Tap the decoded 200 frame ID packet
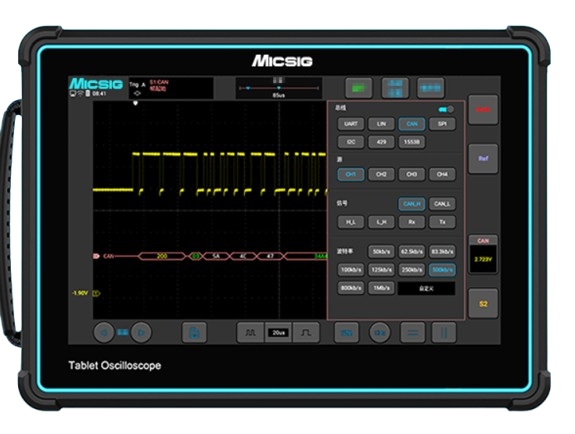Viewport: 575px width, 434px height. 162,256
